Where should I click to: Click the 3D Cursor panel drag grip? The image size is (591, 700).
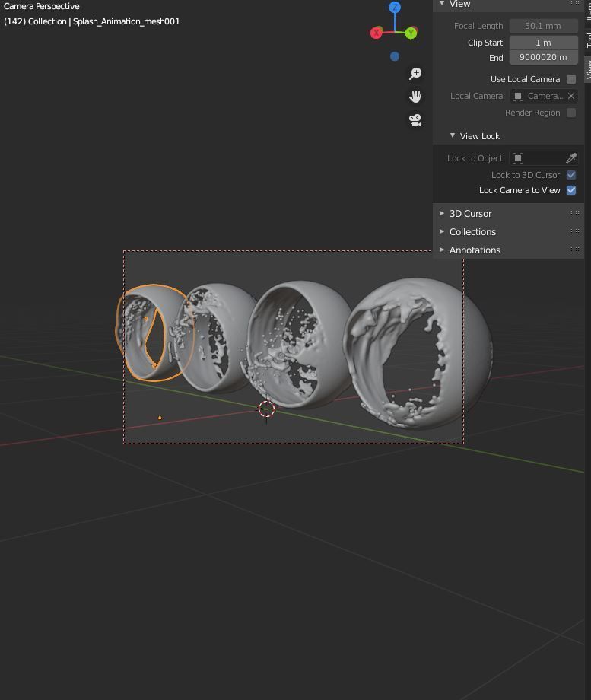[x=575, y=213]
